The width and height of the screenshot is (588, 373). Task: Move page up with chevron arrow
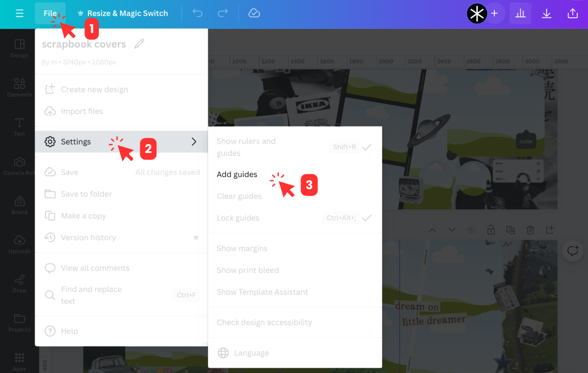432,230
